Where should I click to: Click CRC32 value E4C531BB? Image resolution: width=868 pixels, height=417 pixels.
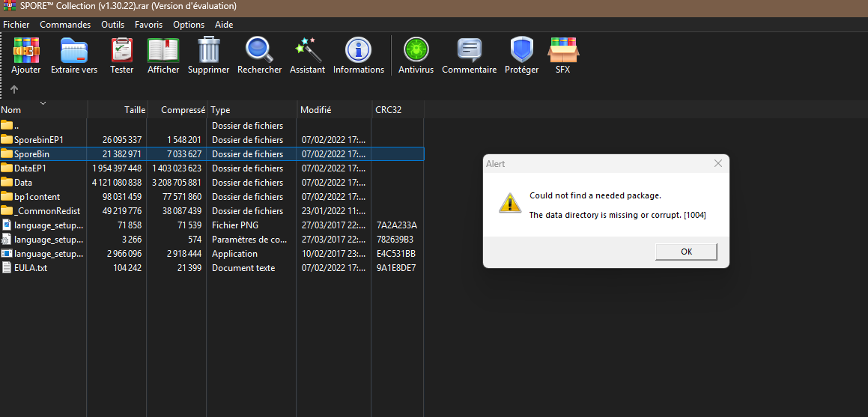point(395,253)
